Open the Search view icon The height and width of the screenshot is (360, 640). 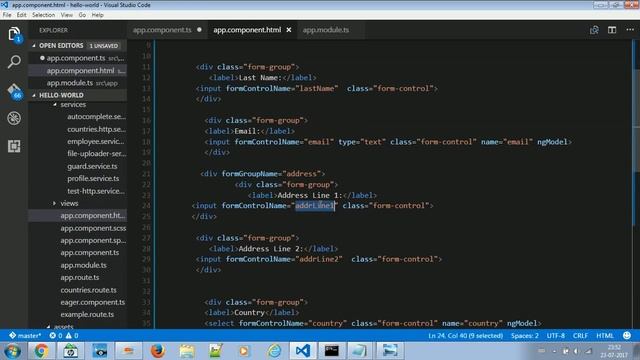tap(14, 62)
